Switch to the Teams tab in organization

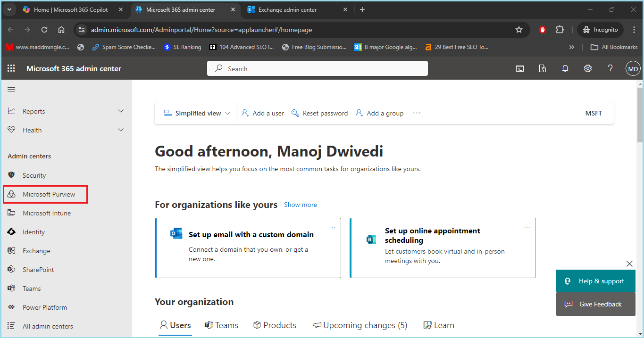pos(221,325)
